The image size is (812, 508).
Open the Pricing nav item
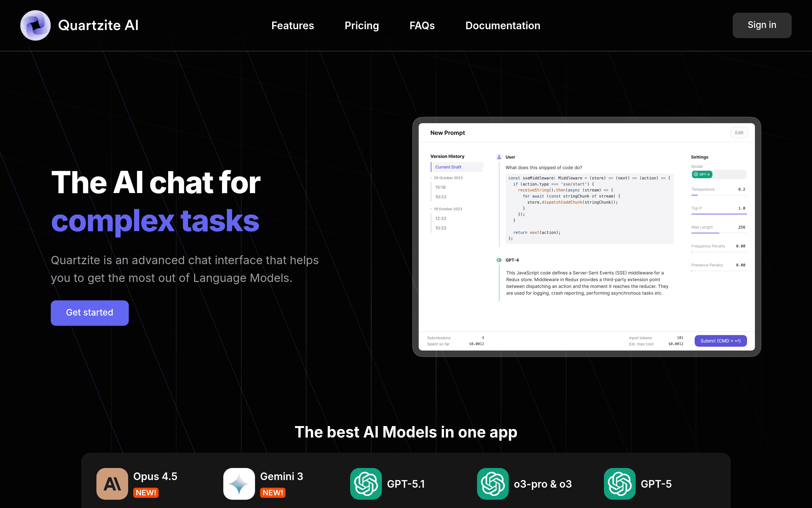[x=362, y=25]
